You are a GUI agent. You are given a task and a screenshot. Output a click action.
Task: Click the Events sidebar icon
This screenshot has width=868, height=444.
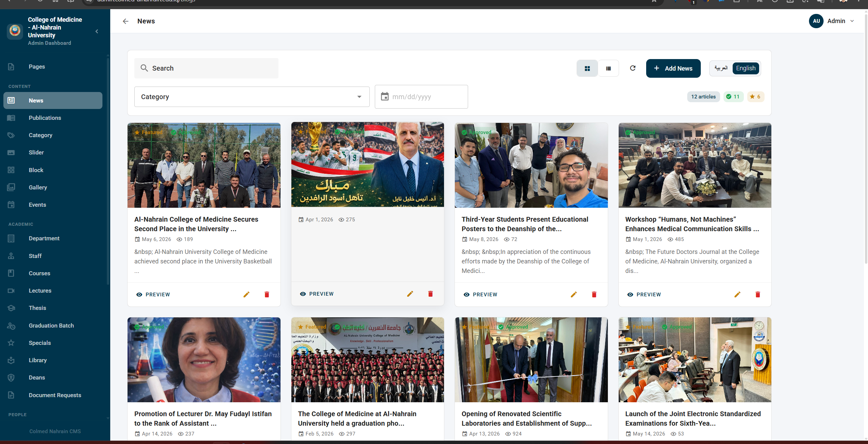point(11,205)
